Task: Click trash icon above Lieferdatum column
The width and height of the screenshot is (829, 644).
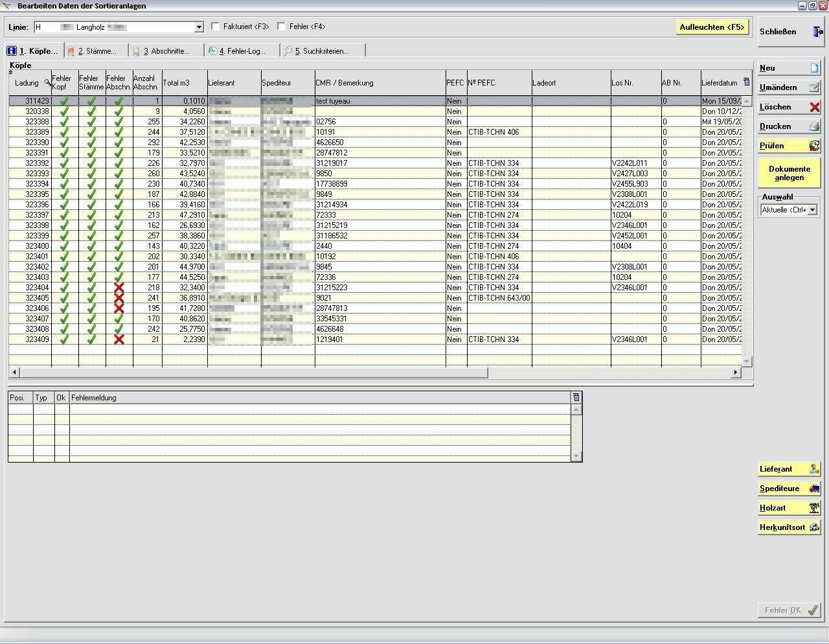Action: 746,82
